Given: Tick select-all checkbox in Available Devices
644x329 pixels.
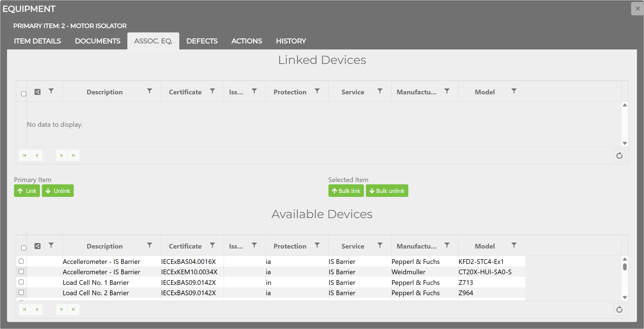Looking at the screenshot, I should coord(24,248).
